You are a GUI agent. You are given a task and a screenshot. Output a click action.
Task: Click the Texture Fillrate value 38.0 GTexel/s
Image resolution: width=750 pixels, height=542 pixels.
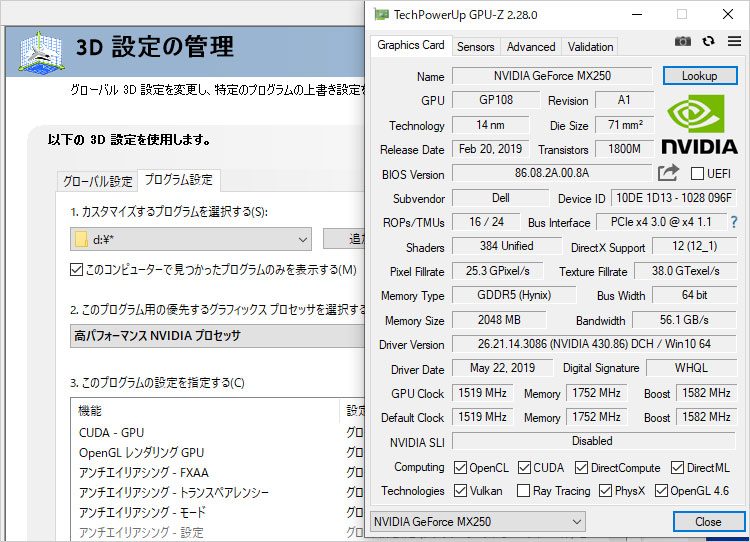tap(685, 271)
